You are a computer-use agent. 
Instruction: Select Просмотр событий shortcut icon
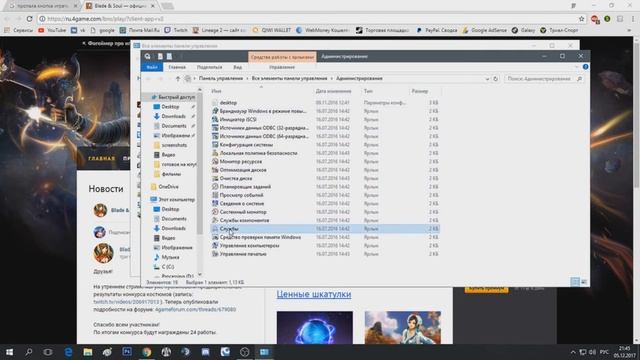(x=215, y=195)
